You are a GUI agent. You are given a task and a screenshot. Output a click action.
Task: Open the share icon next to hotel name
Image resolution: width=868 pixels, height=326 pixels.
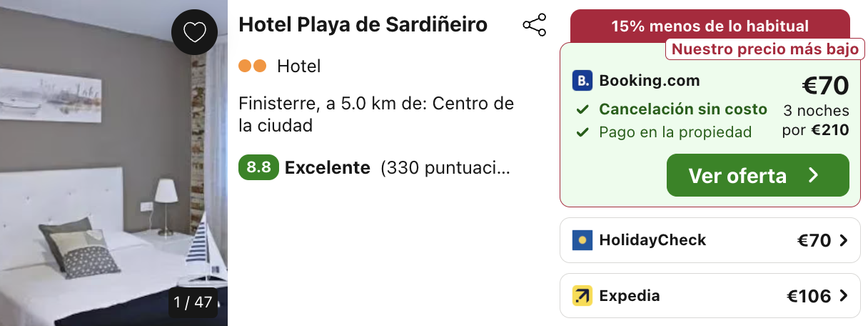534,25
